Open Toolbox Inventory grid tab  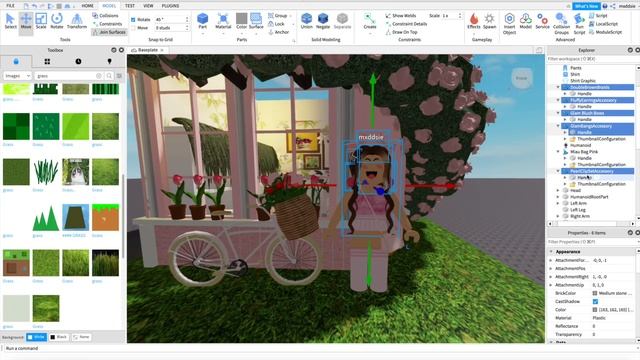(47, 61)
